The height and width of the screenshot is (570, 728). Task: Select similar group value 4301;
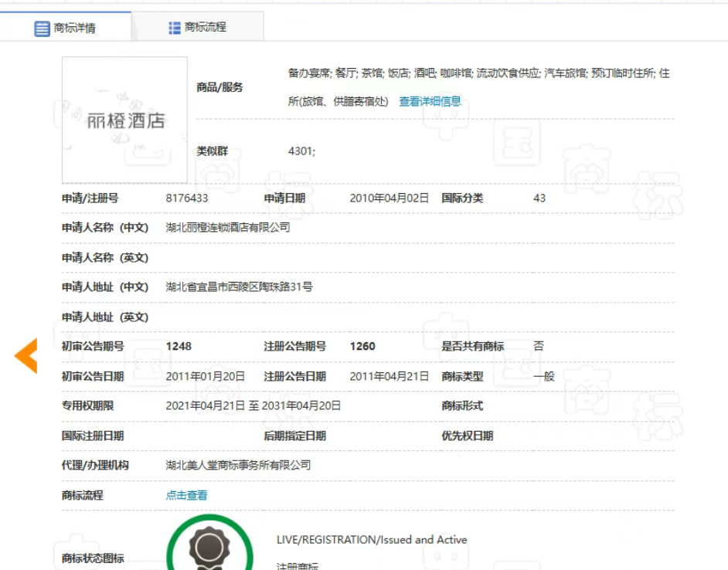pyautogui.click(x=301, y=151)
